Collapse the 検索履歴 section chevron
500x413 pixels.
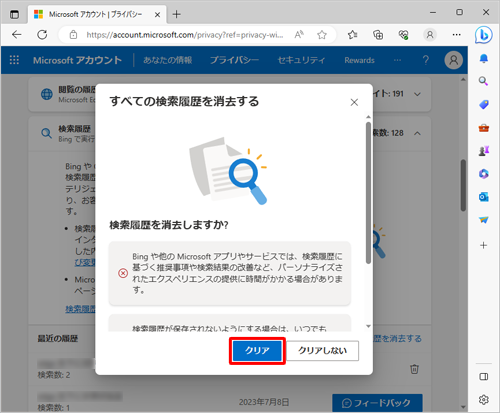(x=417, y=133)
